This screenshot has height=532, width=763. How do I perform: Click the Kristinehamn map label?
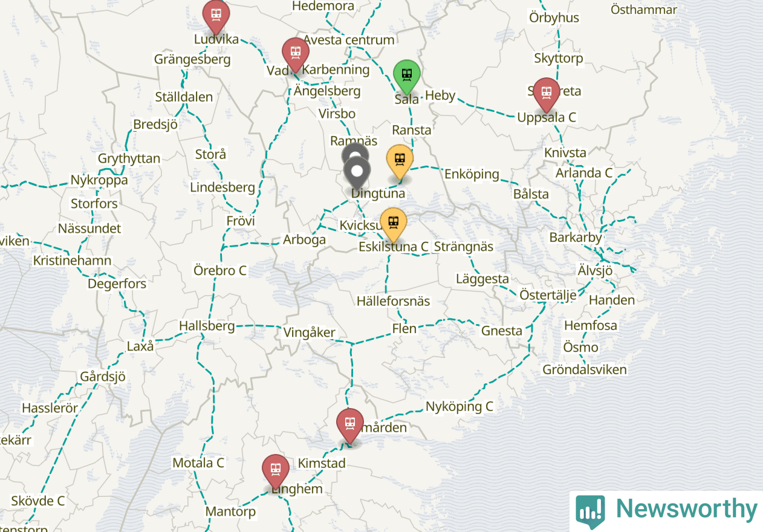click(72, 261)
